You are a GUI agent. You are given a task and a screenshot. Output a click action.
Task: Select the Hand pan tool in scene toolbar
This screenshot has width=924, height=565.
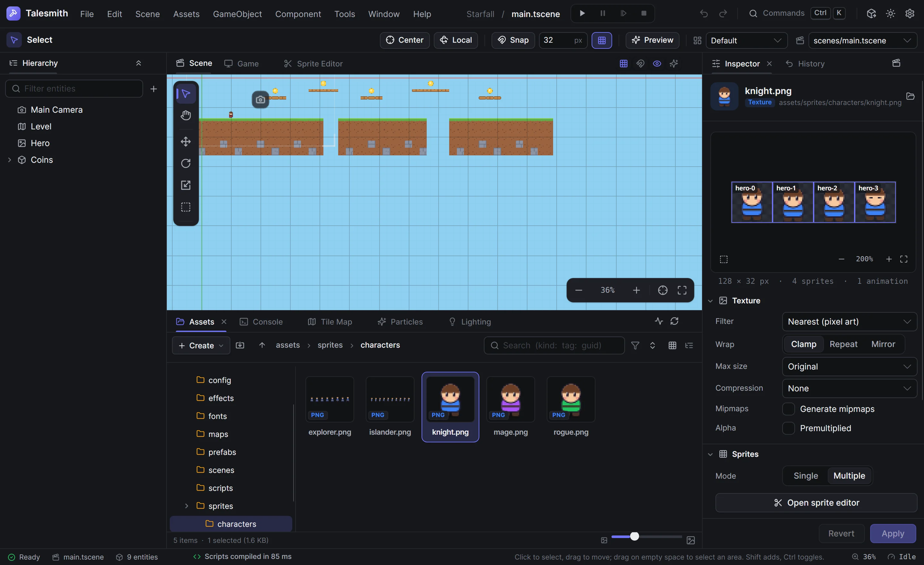coord(186,115)
